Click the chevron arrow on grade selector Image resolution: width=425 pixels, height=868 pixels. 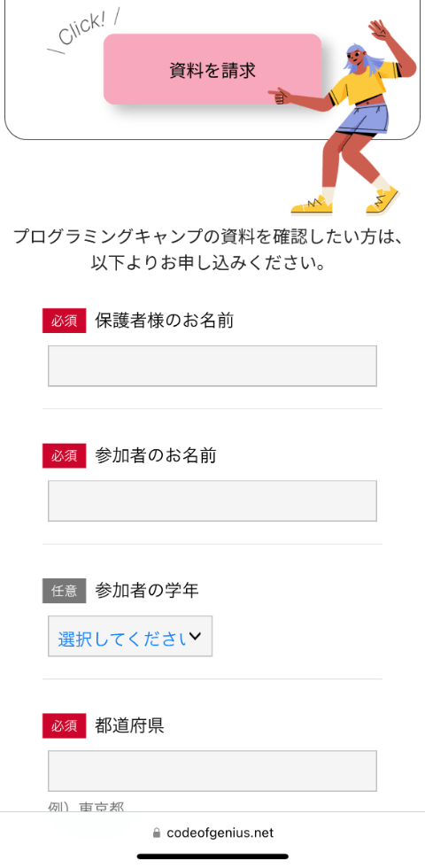pos(195,637)
